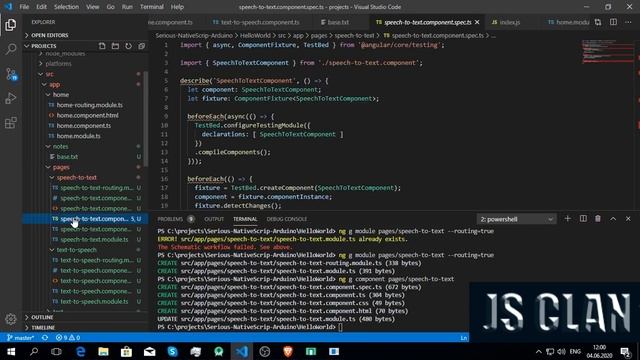Click the pages breadcrumb segment
Viewport: 640px width, 360px height.
point(319,36)
